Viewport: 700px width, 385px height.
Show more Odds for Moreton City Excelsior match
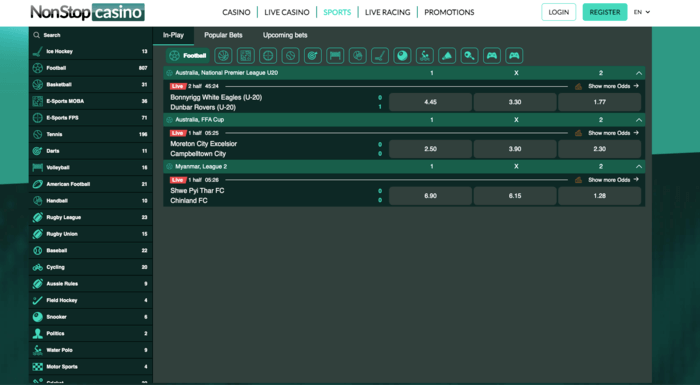tap(613, 133)
